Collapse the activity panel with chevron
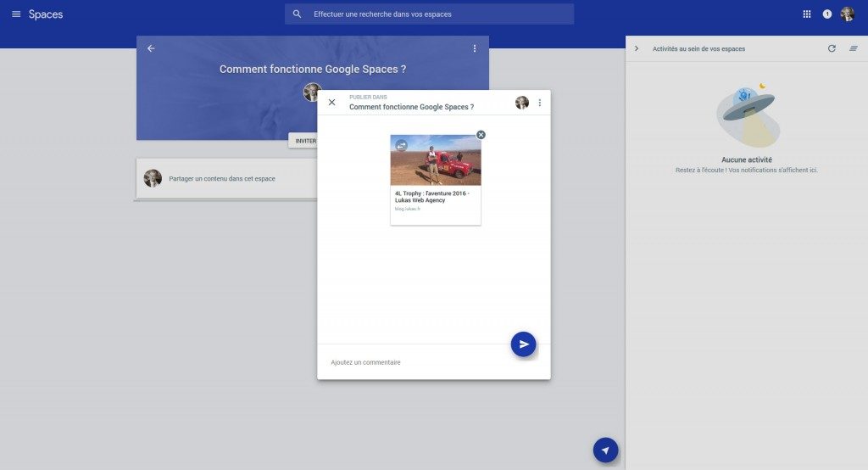This screenshot has width=868, height=470. [637, 48]
